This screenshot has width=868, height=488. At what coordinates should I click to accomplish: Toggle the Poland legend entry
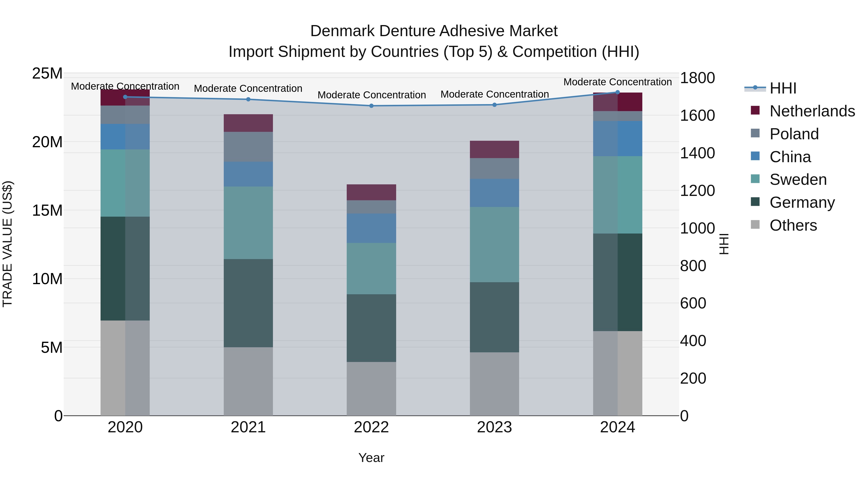[784, 134]
